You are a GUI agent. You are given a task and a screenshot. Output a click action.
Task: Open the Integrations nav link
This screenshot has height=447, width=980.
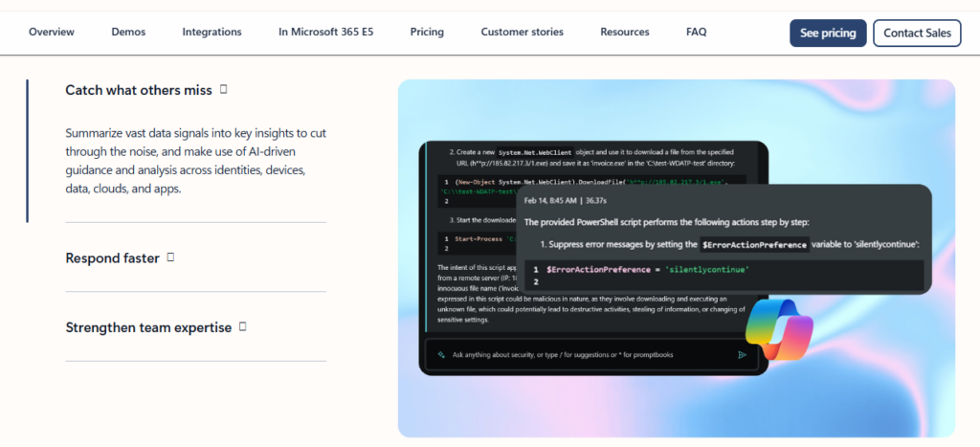(212, 32)
